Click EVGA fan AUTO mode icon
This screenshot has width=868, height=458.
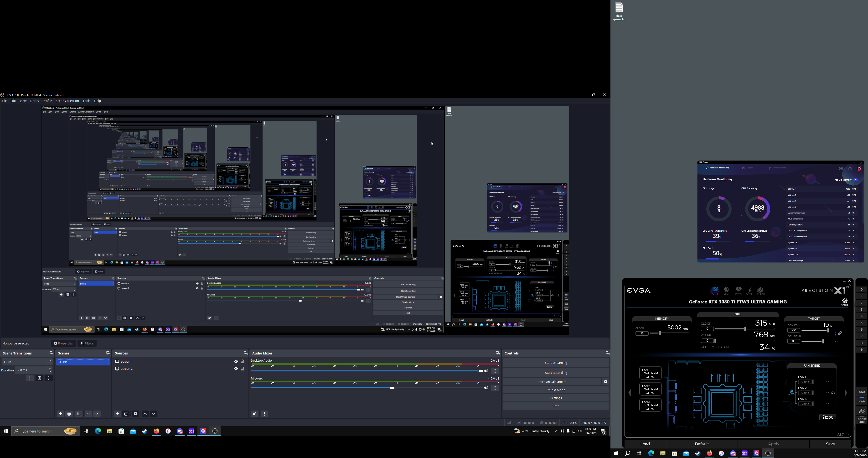point(791,392)
